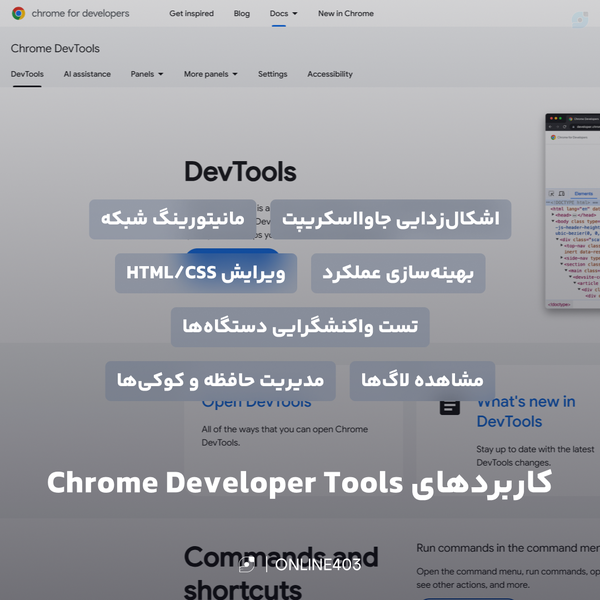
Task: Open the Get inspired menu item
Action: tap(191, 13)
